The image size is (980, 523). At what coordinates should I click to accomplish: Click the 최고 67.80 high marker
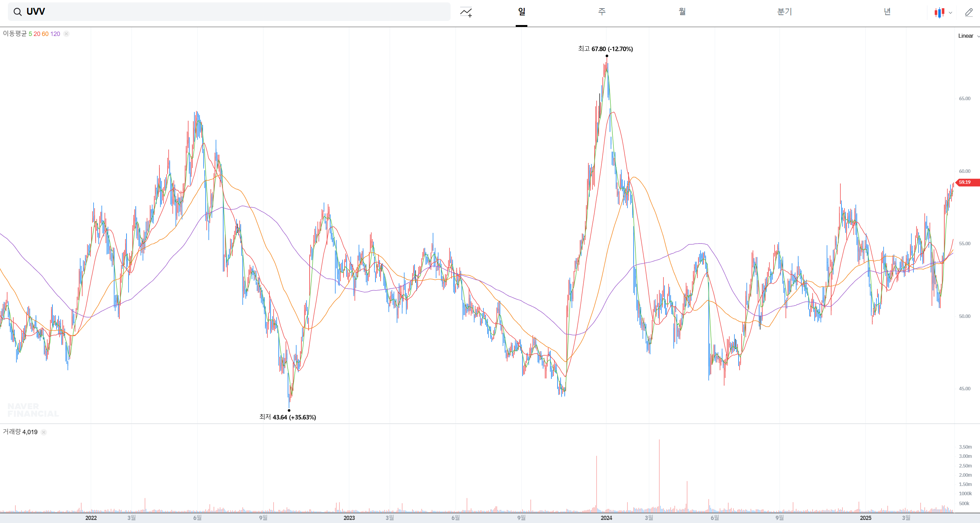(605, 49)
